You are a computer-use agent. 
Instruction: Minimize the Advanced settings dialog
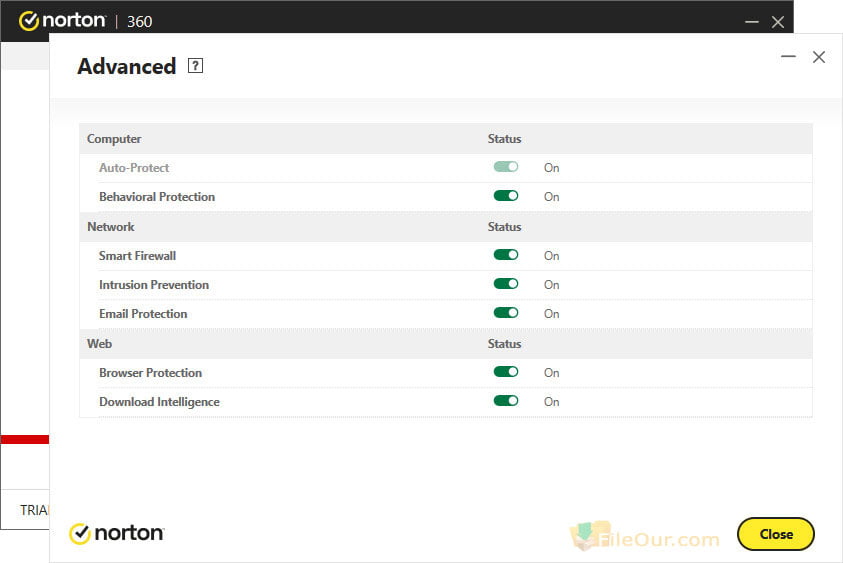point(788,57)
